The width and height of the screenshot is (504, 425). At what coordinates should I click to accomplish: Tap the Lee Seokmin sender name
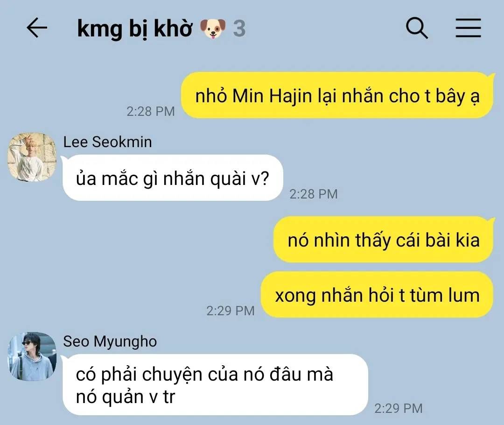click(x=107, y=142)
